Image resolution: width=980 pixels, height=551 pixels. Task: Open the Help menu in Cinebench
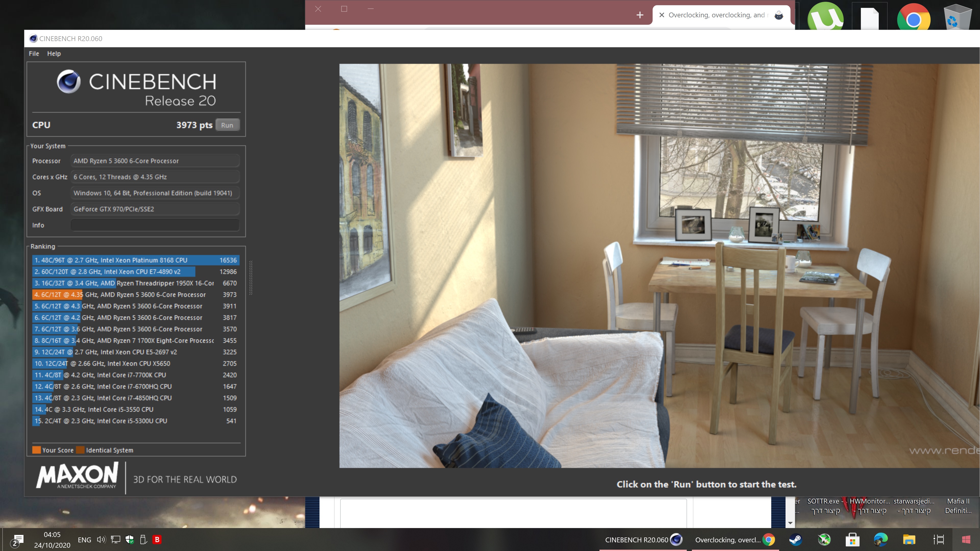click(x=54, y=54)
